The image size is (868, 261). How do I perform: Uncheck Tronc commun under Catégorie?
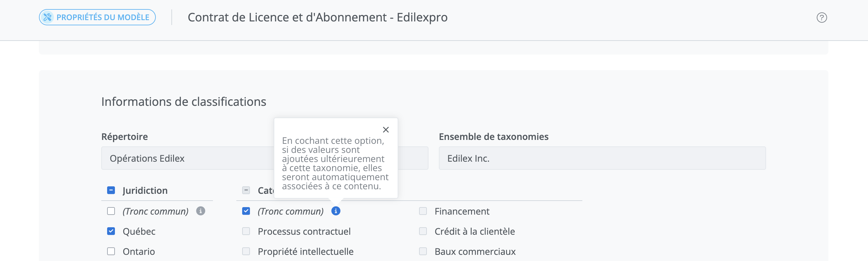pos(246,211)
